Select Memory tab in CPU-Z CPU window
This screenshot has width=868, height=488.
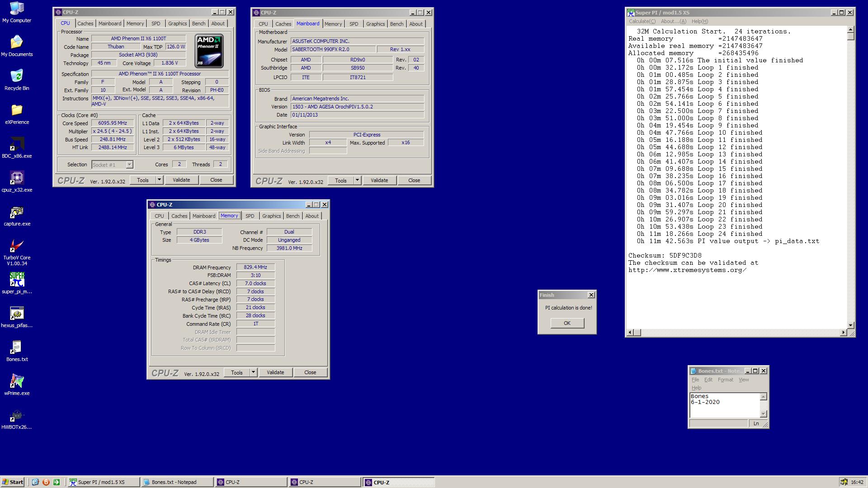pyautogui.click(x=135, y=23)
